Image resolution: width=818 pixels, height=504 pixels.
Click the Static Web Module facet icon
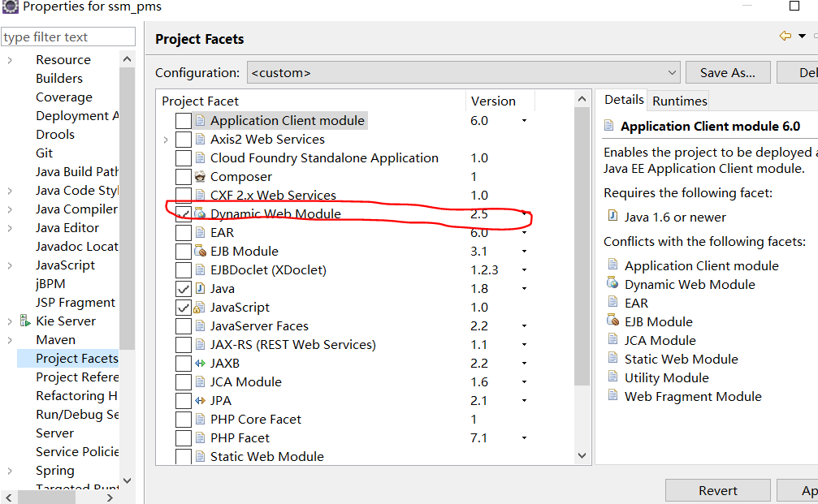(x=200, y=457)
